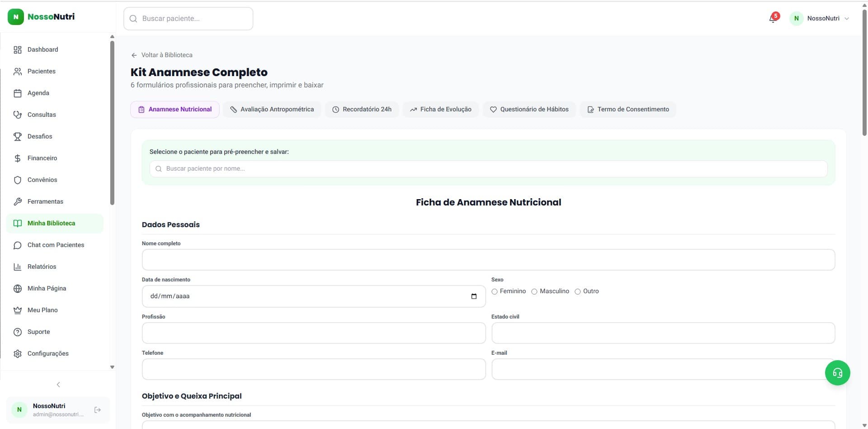Open Configurações menu entry
The image size is (868, 429).
pyautogui.click(x=55, y=354)
